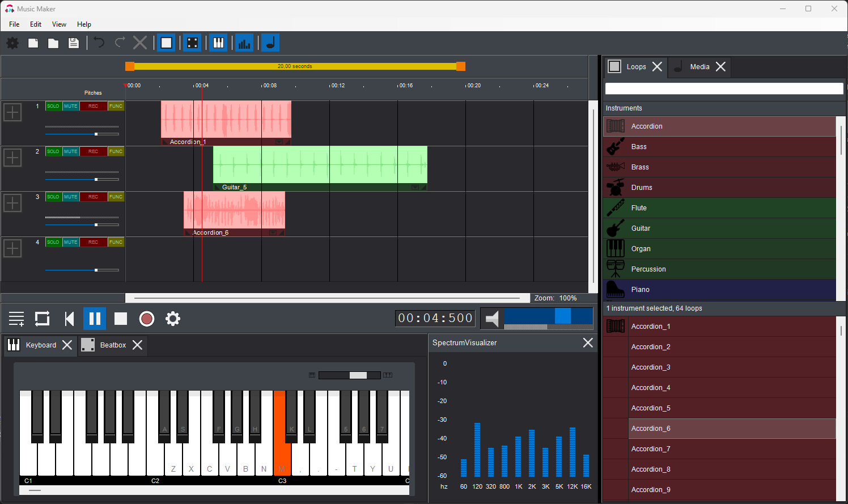Screen dimensions: 848x504
Task: Toggle the Spectrum Visualizer toolbar icon
Action: click(244, 43)
